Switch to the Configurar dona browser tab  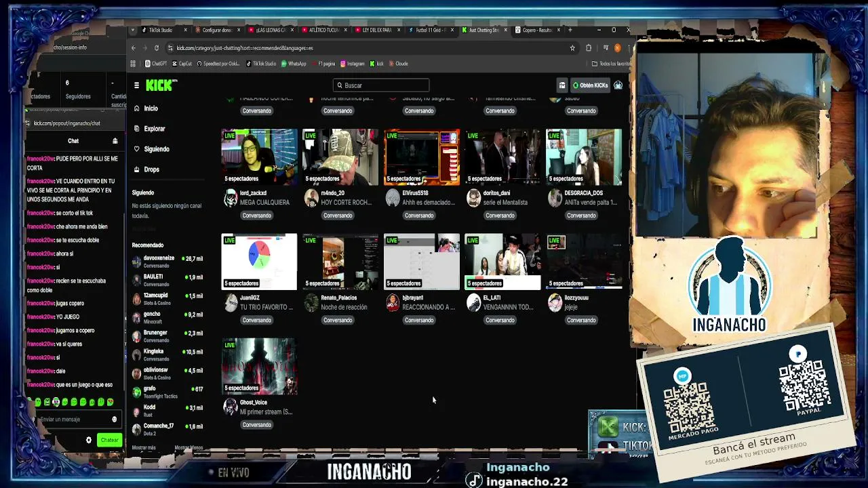click(x=216, y=30)
